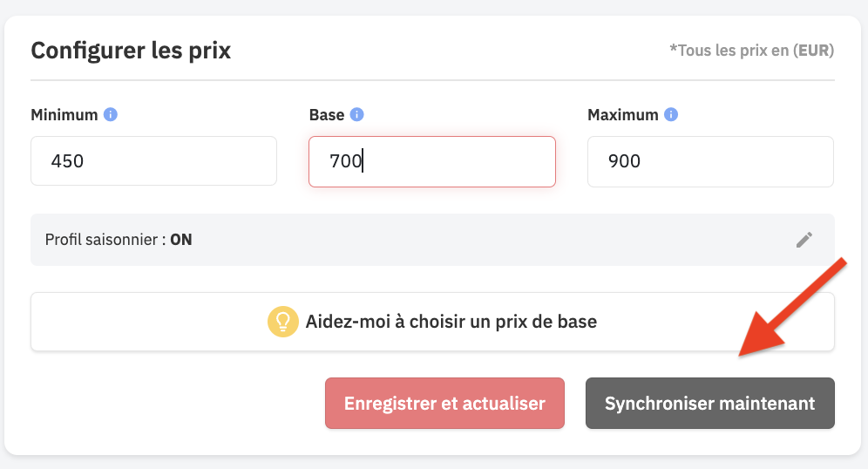Click the Base field label
Image resolution: width=868 pixels, height=469 pixels.
327,114
